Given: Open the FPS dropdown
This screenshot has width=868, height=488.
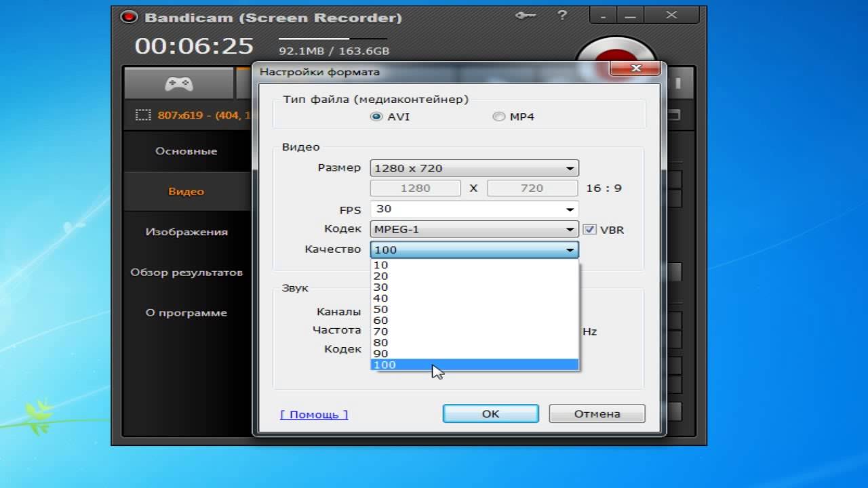Looking at the screenshot, I should (474, 209).
